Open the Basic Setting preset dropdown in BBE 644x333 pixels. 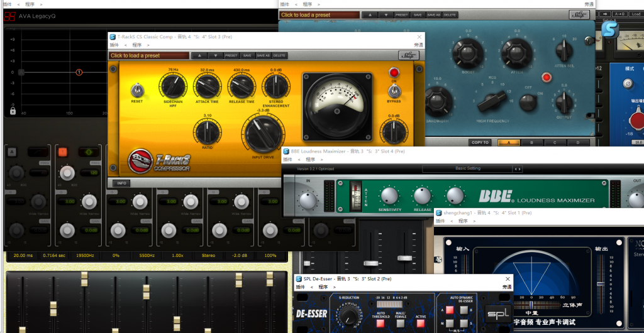coord(467,168)
